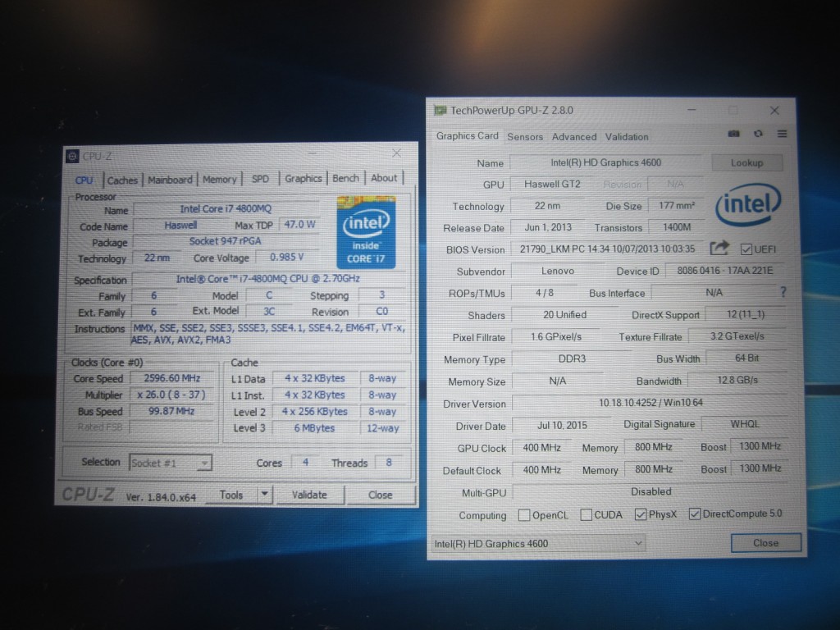840x630 pixels.
Task: Toggle the PhysX checkbox
Action: click(x=640, y=514)
